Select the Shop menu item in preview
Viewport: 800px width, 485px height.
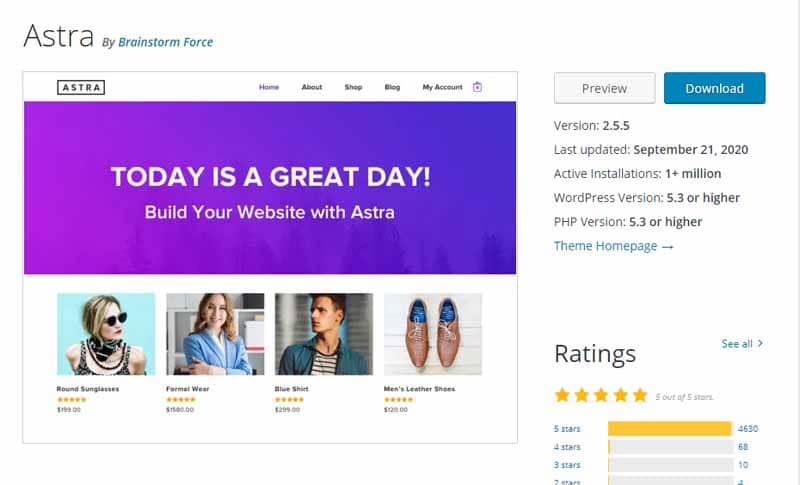pos(353,87)
